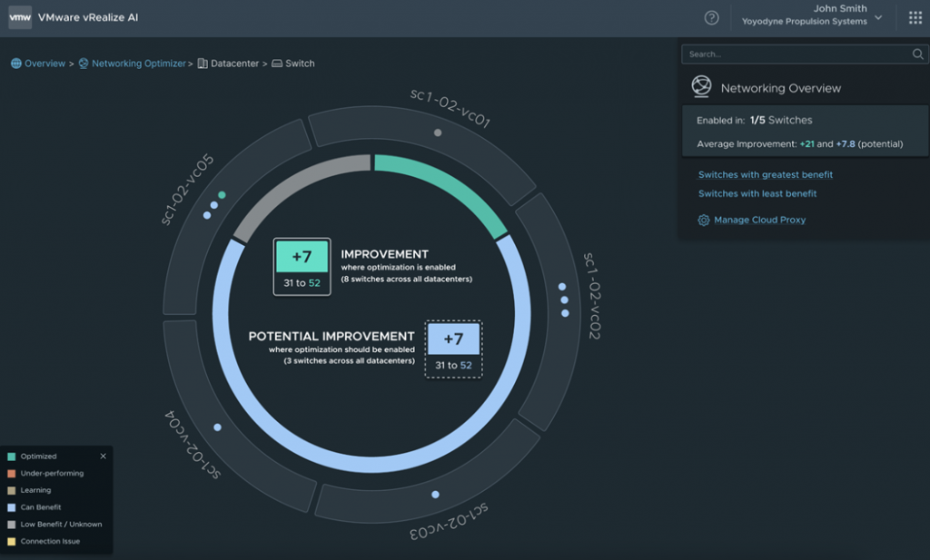The image size is (930, 560).
Task: Open the apps grid icon
Action: click(x=915, y=18)
